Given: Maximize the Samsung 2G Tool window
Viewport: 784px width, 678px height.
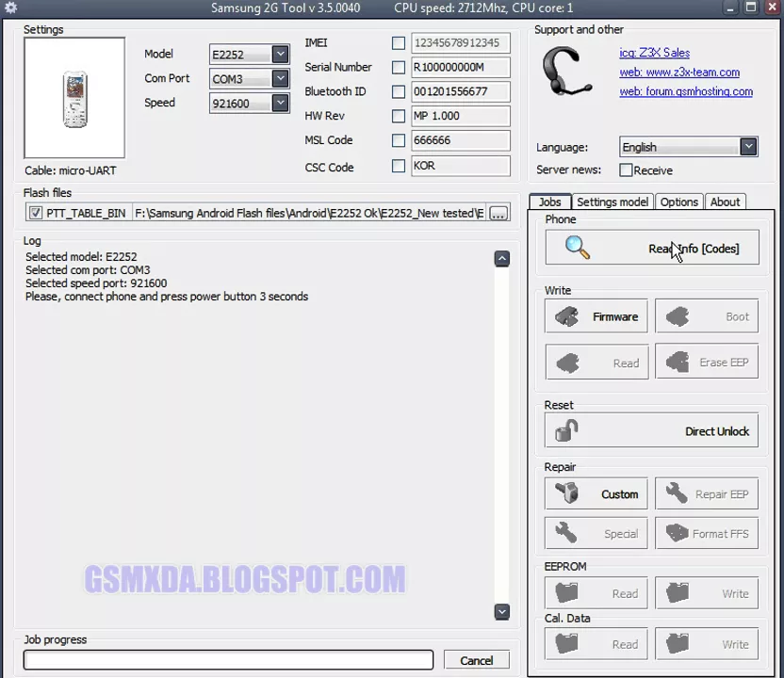Looking at the screenshot, I should (x=751, y=8).
